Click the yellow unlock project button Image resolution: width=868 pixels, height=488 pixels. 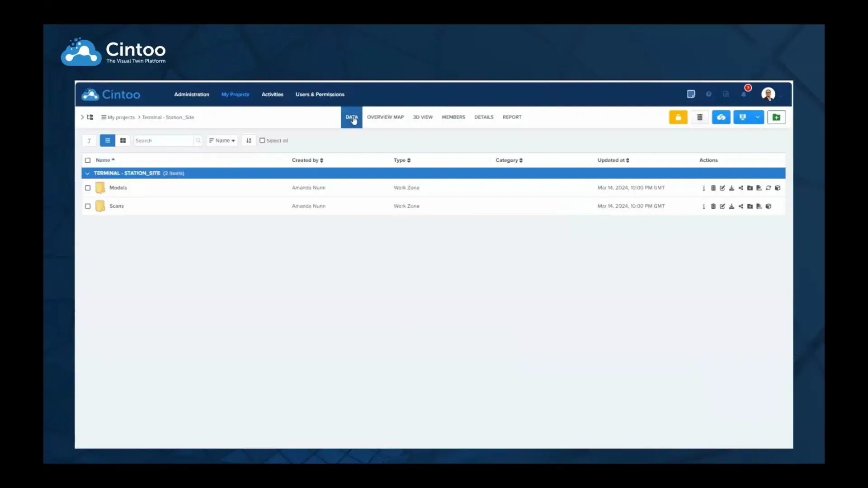pos(678,117)
